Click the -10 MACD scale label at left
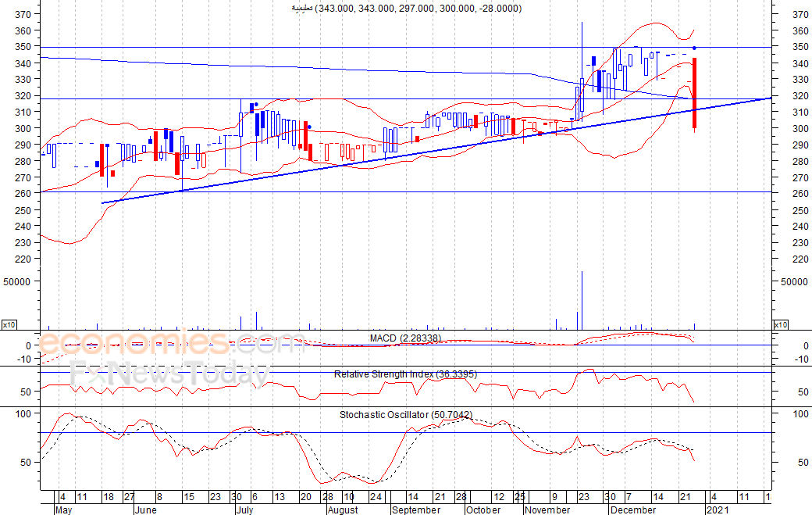The height and width of the screenshot is (515, 812). 24,359
